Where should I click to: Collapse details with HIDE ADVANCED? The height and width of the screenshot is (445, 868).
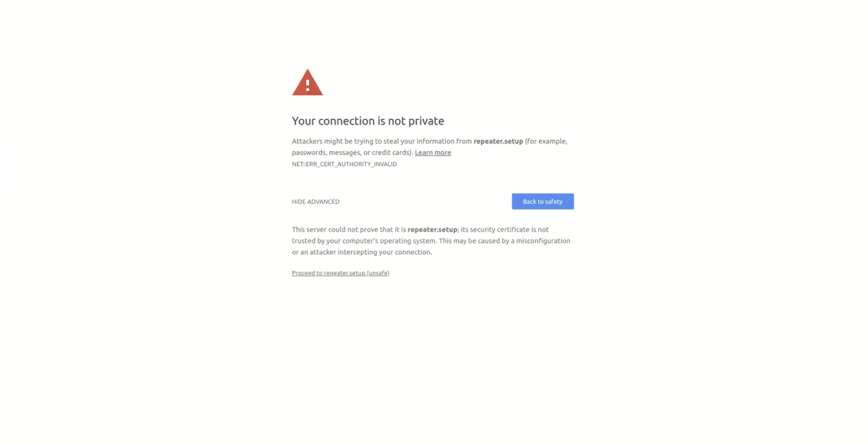(315, 202)
